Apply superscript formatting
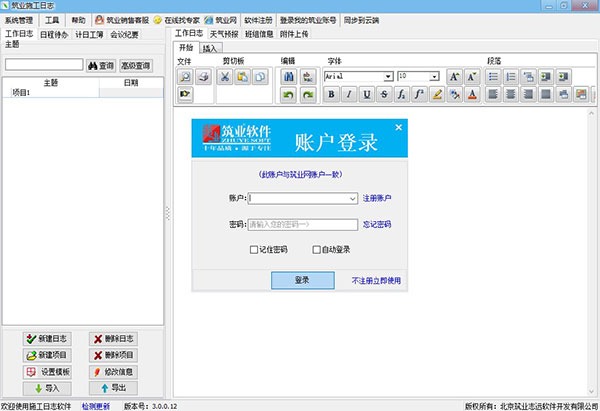This screenshot has height=411, width=600. coord(419,94)
